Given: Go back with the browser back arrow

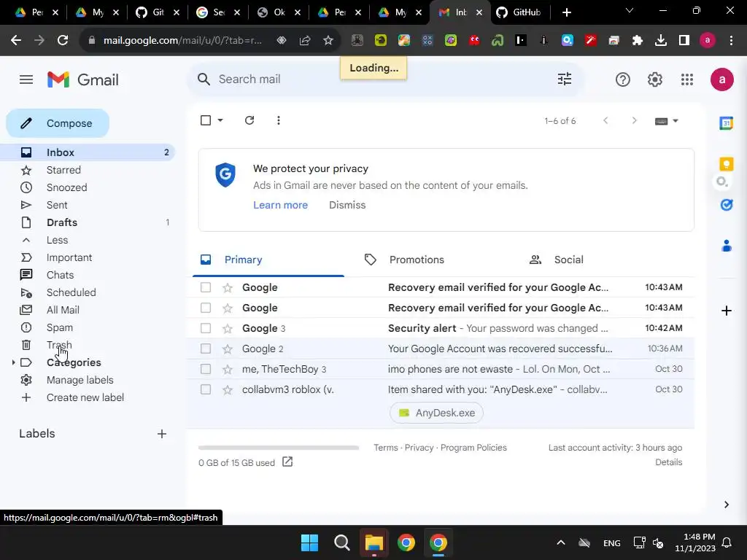Looking at the screenshot, I should point(16,41).
